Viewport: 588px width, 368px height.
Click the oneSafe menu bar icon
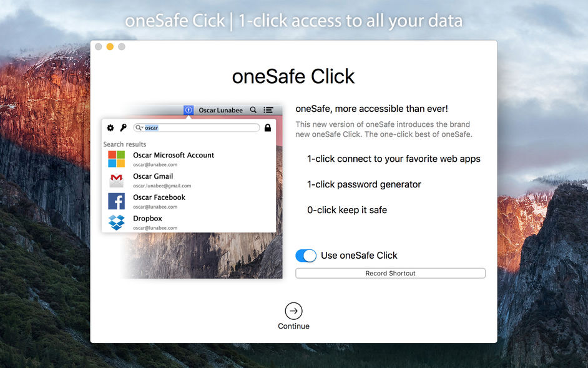(x=189, y=110)
